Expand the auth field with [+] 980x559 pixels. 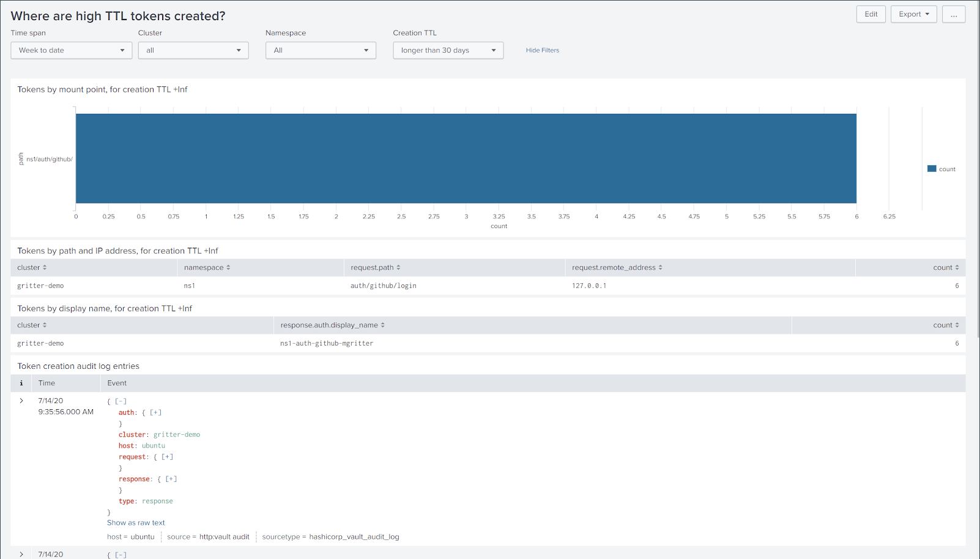155,412
